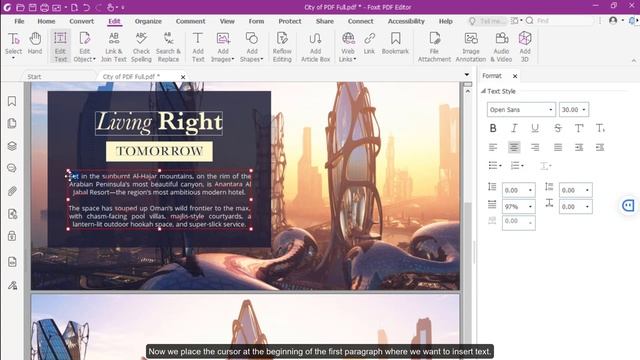Expand the bullet list dropdown
This screenshot has width=640, height=360.
pyautogui.click(x=500, y=166)
